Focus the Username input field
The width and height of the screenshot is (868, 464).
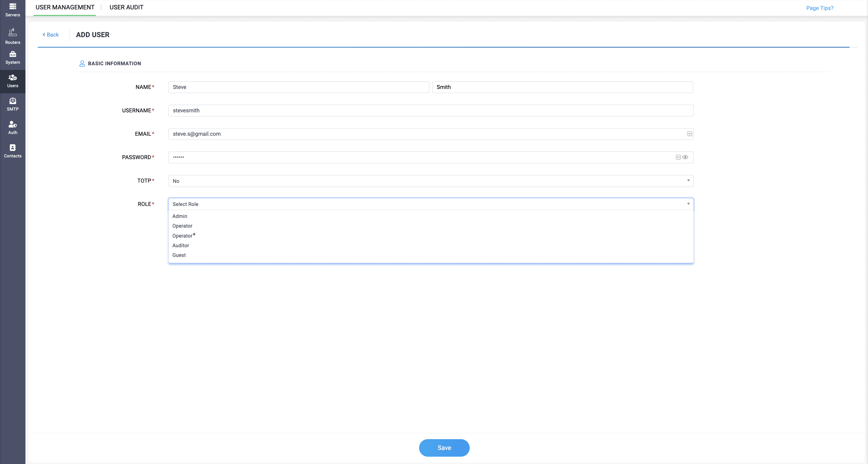click(x=430, y=111)
